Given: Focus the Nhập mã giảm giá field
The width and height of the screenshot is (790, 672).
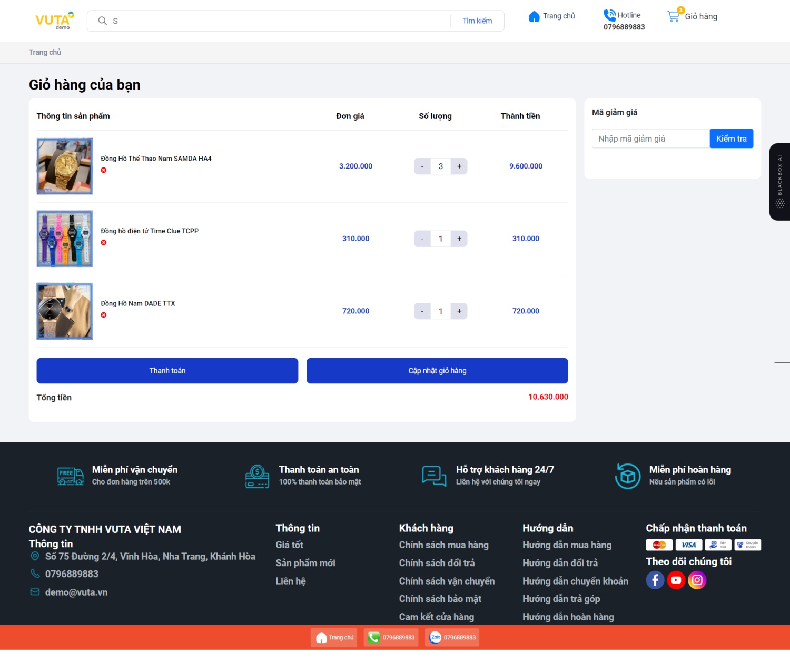Looking at the screenshot, I should pos(651,139).
